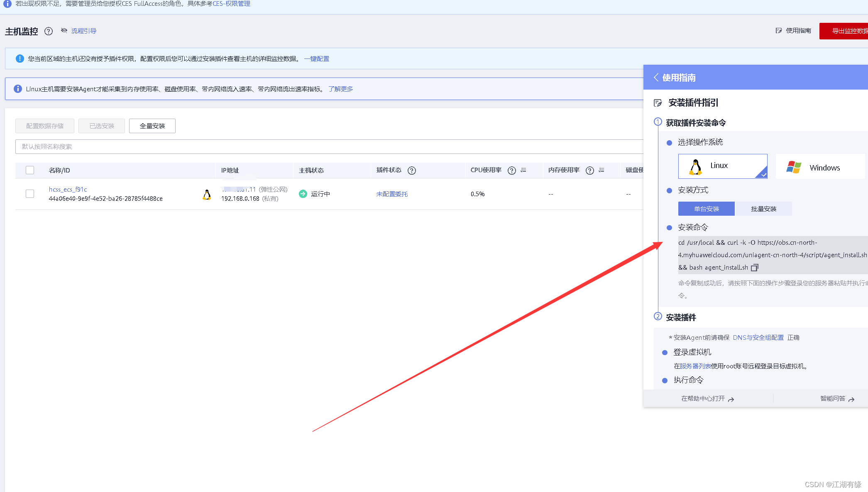
Task: Open the 未配置委托 plugin status link
Action: [x=392, y=194]
